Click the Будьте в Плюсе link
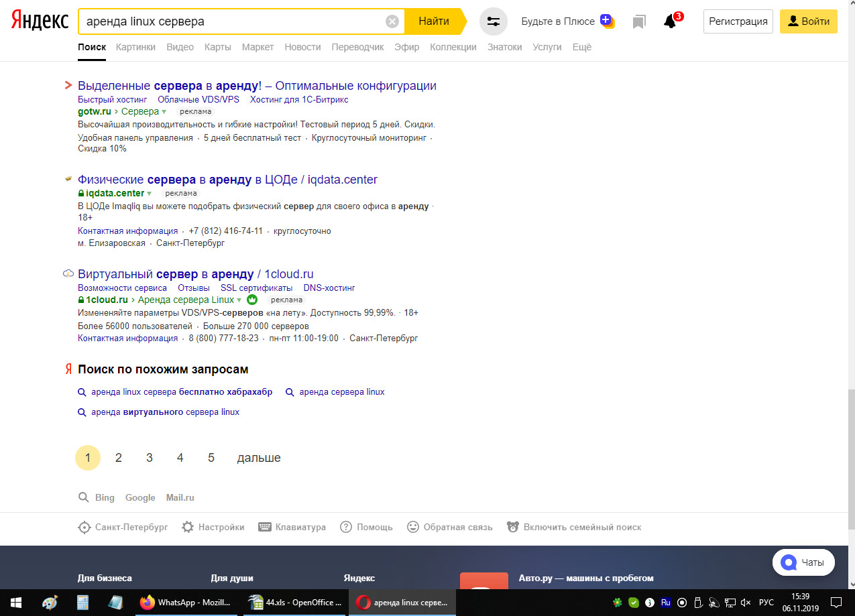 tap(558, 21)
